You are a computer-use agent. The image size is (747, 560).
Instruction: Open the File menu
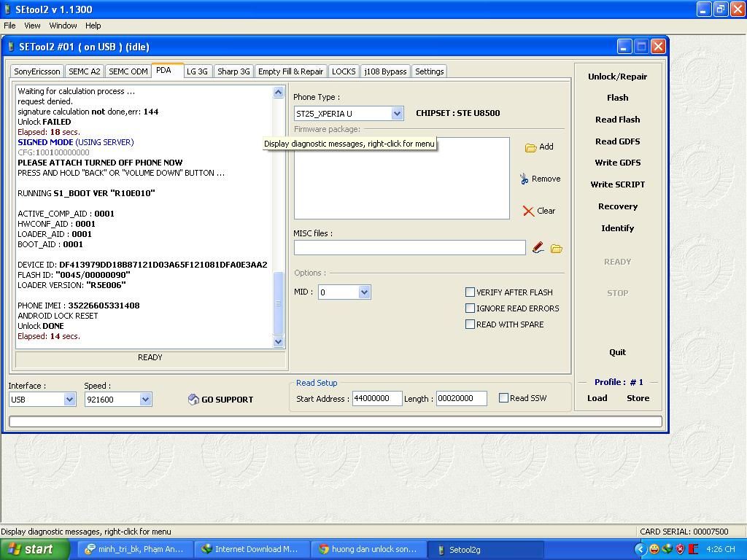pos(9,26)
